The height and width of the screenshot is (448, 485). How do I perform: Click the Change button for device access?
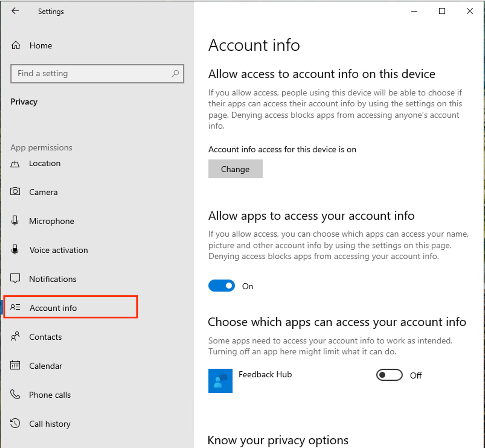pos(235,169)
